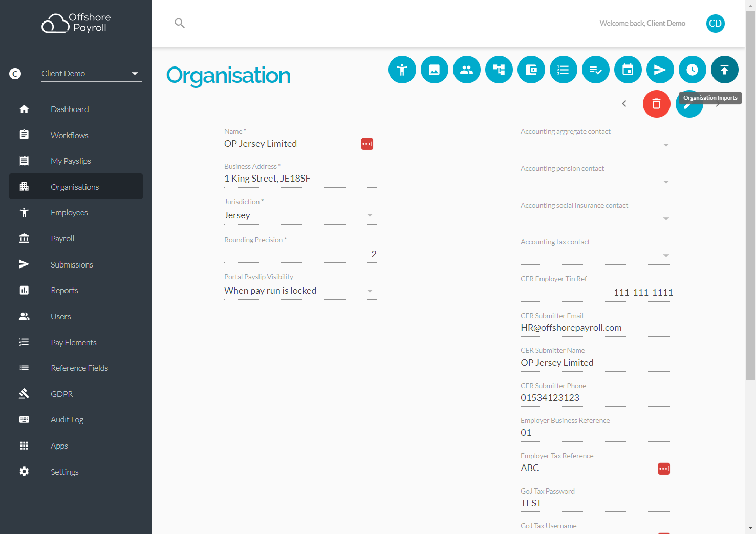756x534 pixels.
Task: Open Settings from the sidebar
Action: pos(76,472)
